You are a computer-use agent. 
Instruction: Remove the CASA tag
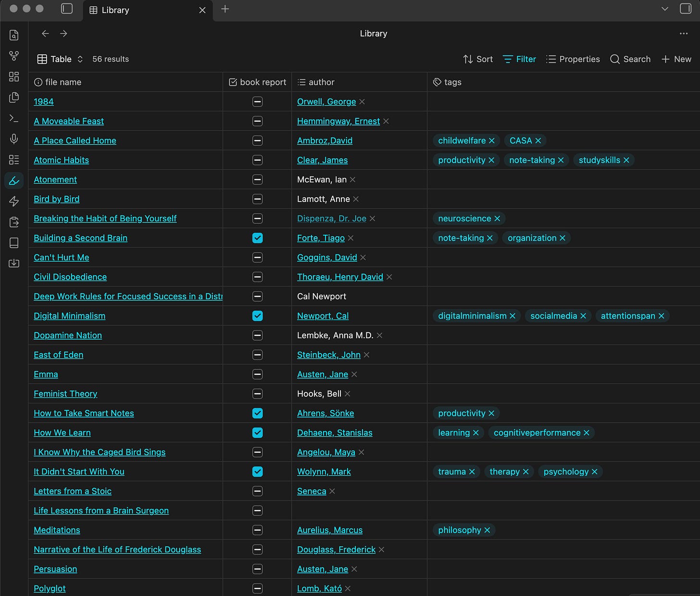coord(538,140)
